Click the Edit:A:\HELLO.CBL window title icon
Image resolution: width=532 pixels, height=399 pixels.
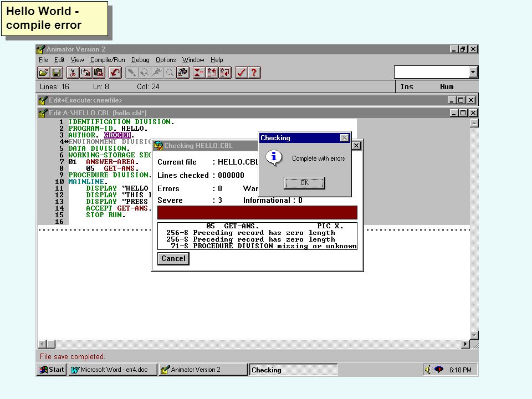tap(43, 113)
